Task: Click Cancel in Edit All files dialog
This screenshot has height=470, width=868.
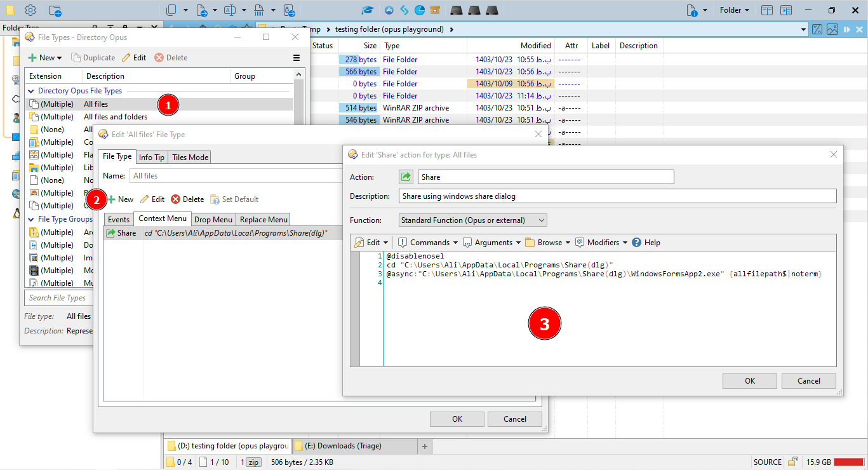Action: pyautogui.click(x=514, y=419)
